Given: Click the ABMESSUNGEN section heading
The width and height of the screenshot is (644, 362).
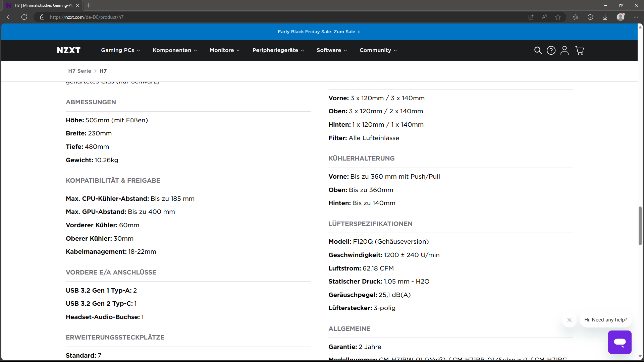Looking at the screenshot, I should pos(91,102).
